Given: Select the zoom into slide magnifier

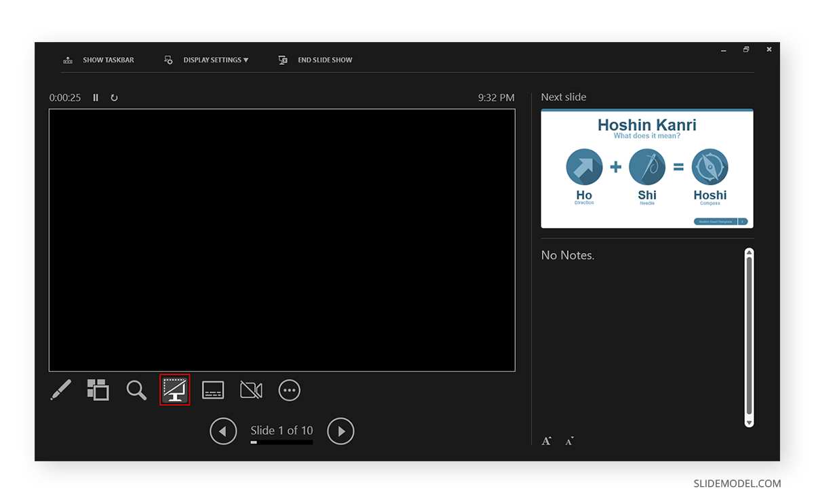Looking at the screenshot, I should [x=136, y=390].
